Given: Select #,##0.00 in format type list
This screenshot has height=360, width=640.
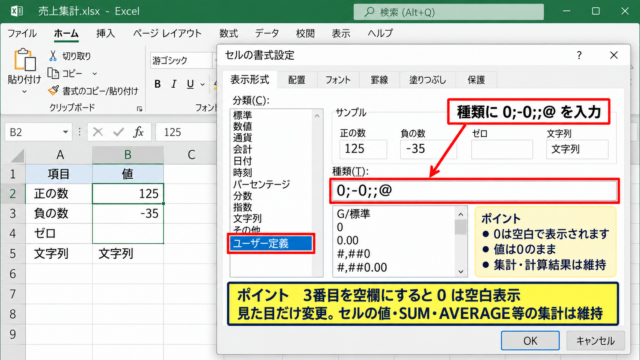Looking at the screenshot, I should tap(362, 267).
